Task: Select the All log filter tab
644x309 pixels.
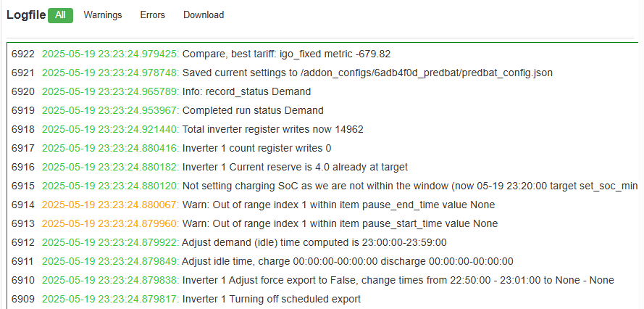Action: (x=60, y=15)
